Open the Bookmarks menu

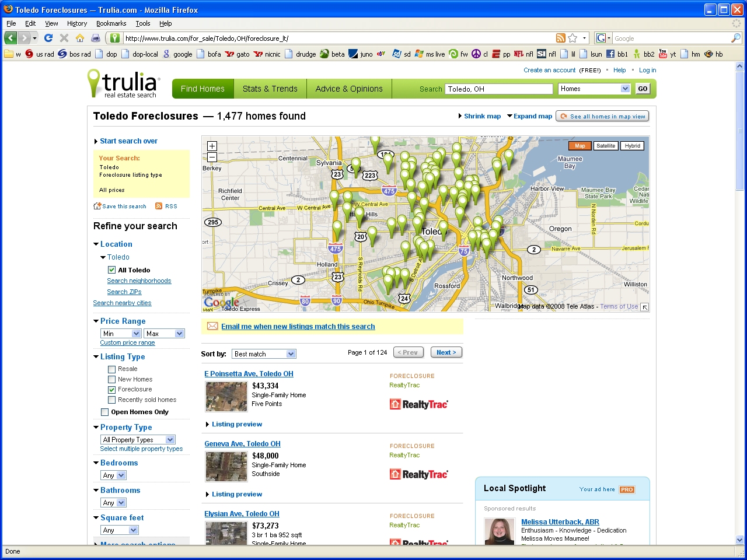tap(111, 23)
